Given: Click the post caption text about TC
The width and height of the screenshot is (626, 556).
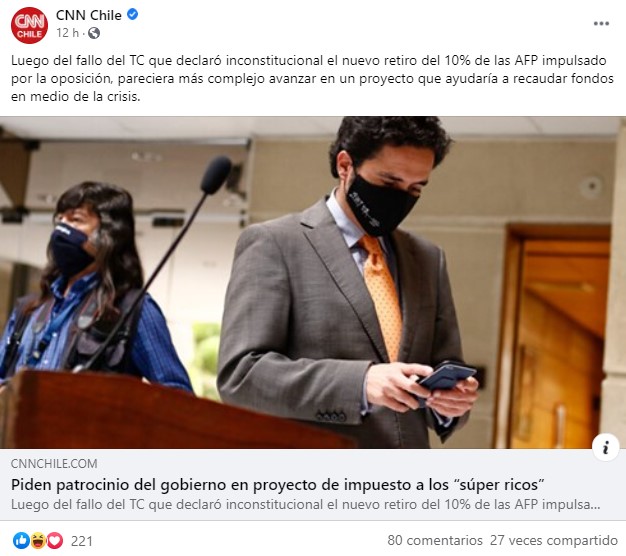Looking at the screenshot, I should (x=312, y=78).
